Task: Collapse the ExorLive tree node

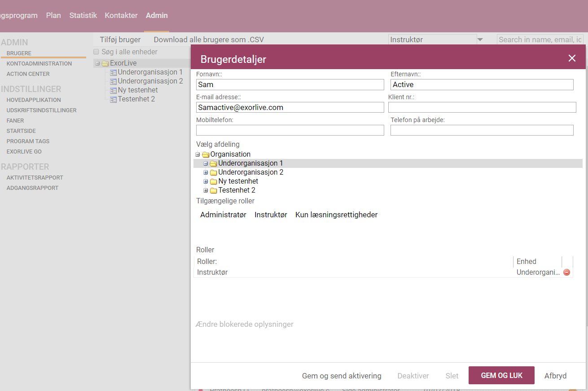Action: (x=97, y=63)
